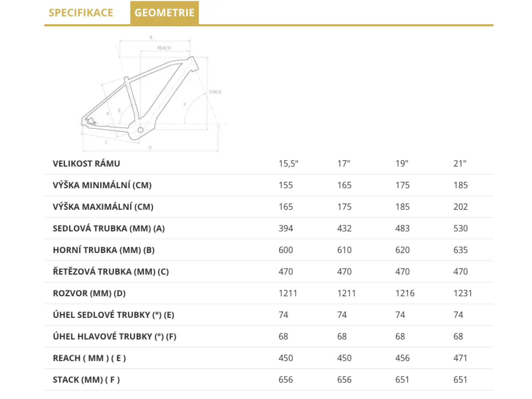532x399 pixels.
Task: Select the 19" frame size column header
Action: [402, 164]
